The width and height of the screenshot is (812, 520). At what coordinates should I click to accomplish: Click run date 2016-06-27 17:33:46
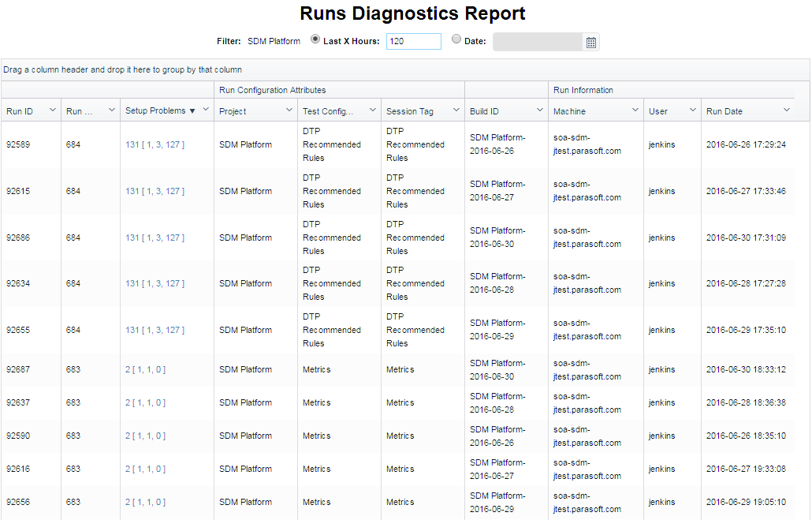746,191
